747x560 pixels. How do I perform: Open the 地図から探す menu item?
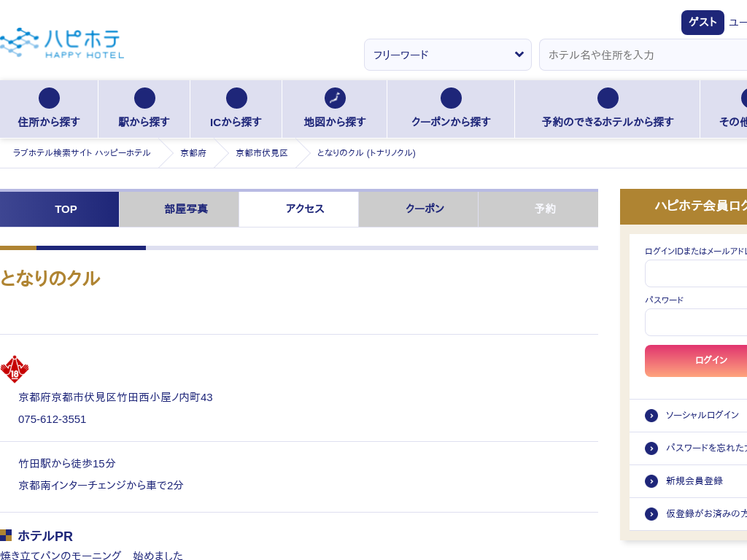coord(335,109)
